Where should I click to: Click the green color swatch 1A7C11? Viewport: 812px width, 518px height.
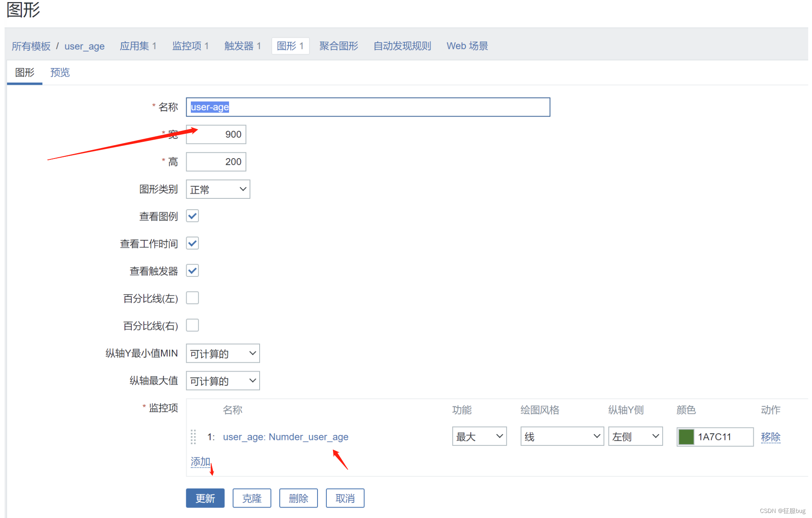(686, 437)
